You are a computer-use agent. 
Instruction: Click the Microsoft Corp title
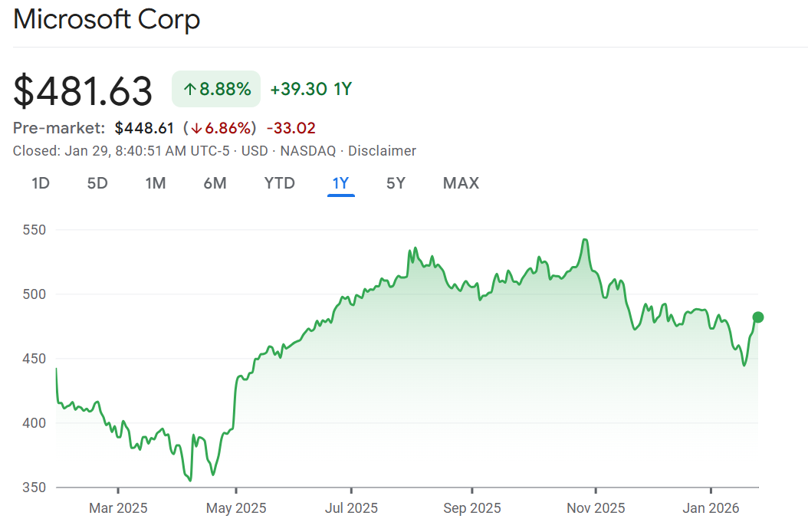pos(107,20)
